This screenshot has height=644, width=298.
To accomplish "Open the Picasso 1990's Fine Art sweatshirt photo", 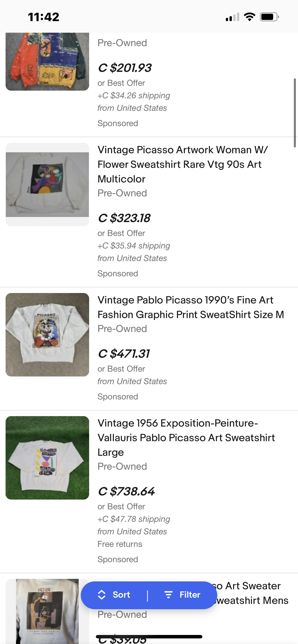I will [x=47, y=335].
